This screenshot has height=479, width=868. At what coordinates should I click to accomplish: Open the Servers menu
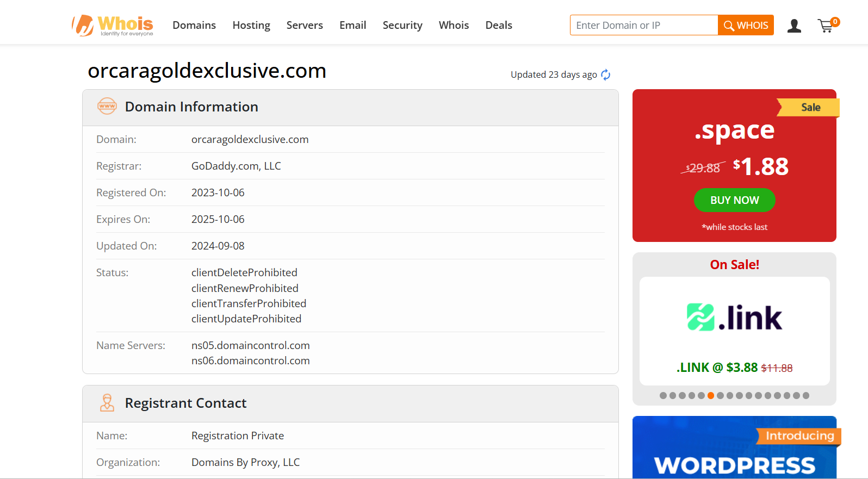[305, 25]
